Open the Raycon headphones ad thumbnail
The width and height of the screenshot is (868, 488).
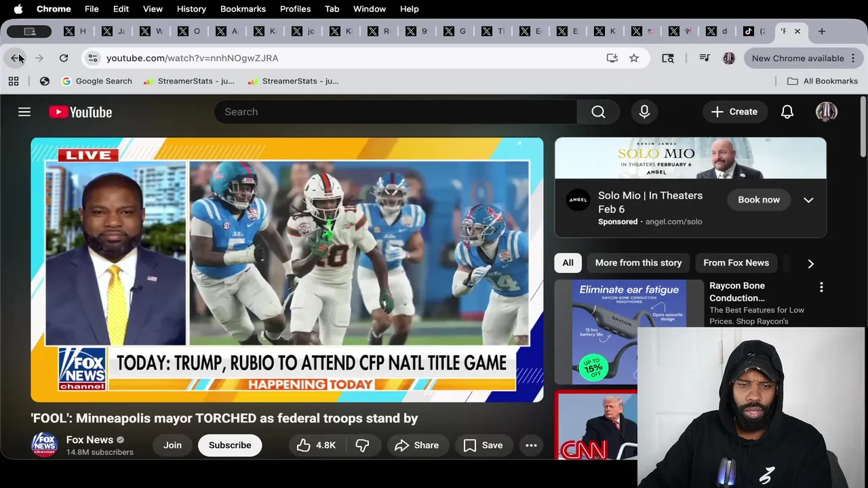tap(630, 332)
